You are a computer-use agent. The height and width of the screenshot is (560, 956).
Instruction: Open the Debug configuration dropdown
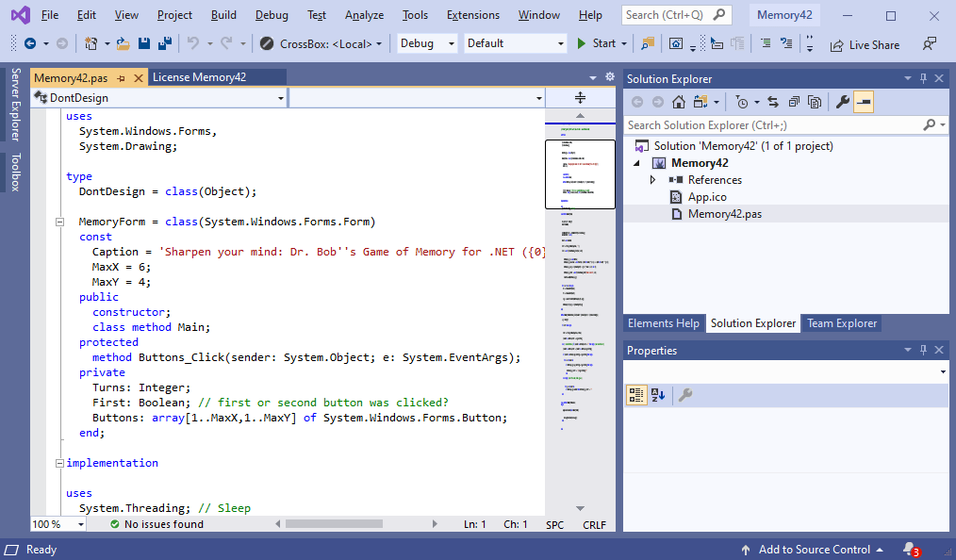426,43
